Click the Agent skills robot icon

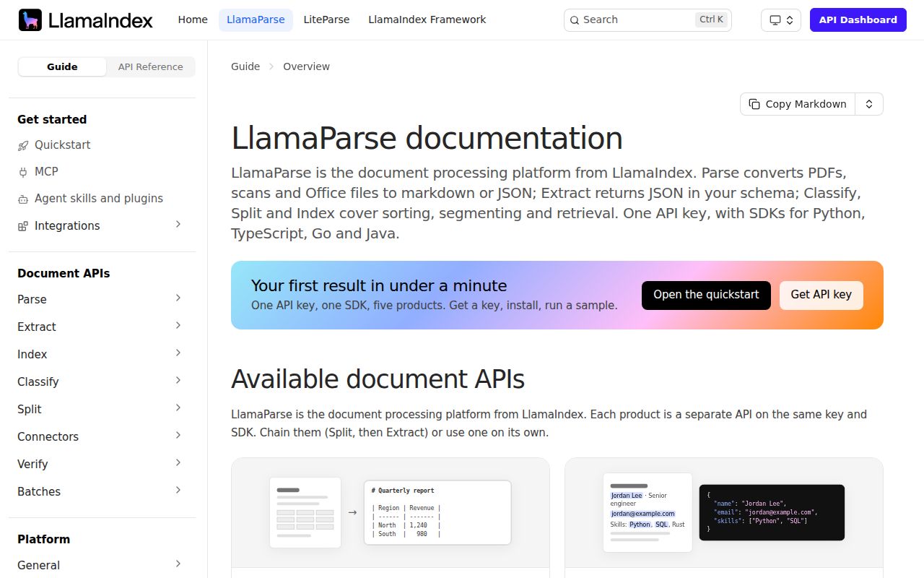[x=23, y=199]
